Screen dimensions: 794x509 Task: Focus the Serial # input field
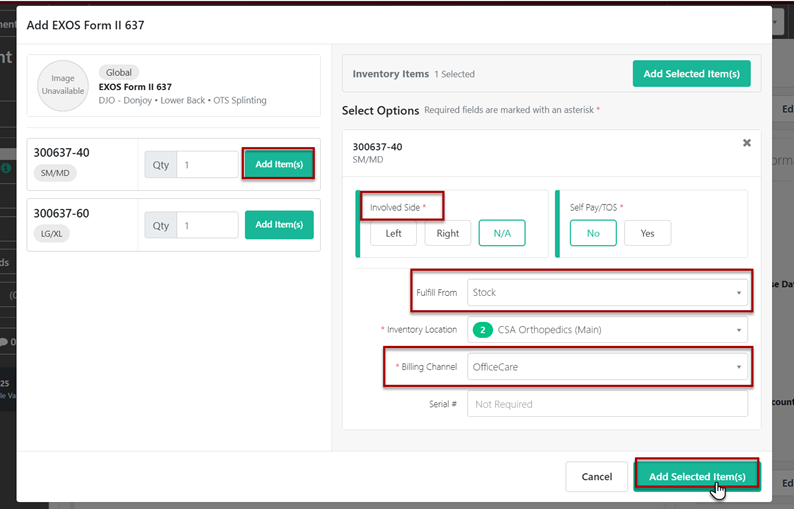click(x=607, y=404)
